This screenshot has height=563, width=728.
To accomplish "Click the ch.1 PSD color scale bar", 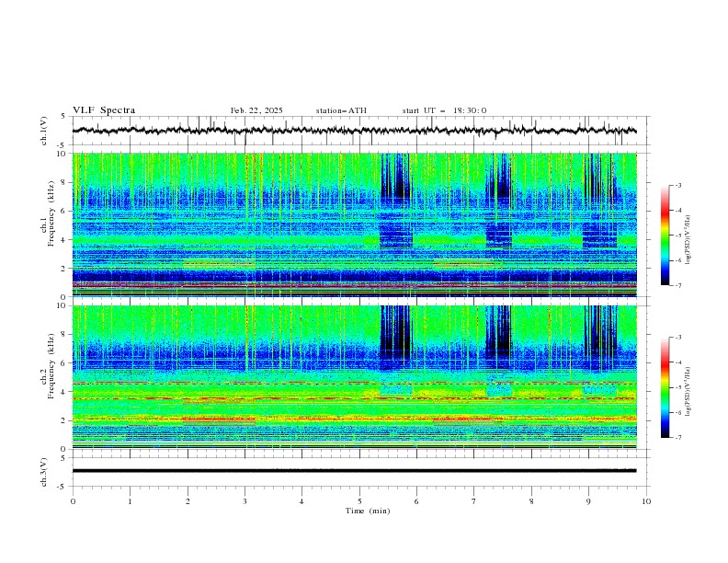I will pos(665,236).
